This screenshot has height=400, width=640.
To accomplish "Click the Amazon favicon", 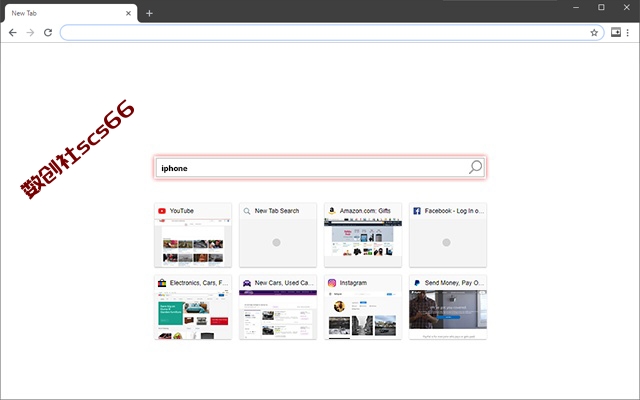I will (x=332, y=211).
